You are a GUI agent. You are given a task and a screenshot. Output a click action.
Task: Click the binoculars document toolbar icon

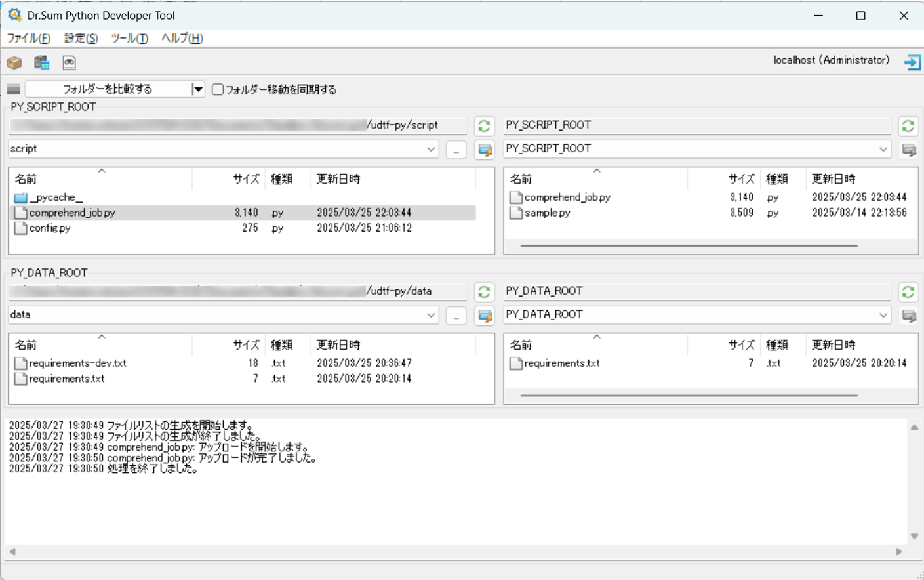point(69,63)
